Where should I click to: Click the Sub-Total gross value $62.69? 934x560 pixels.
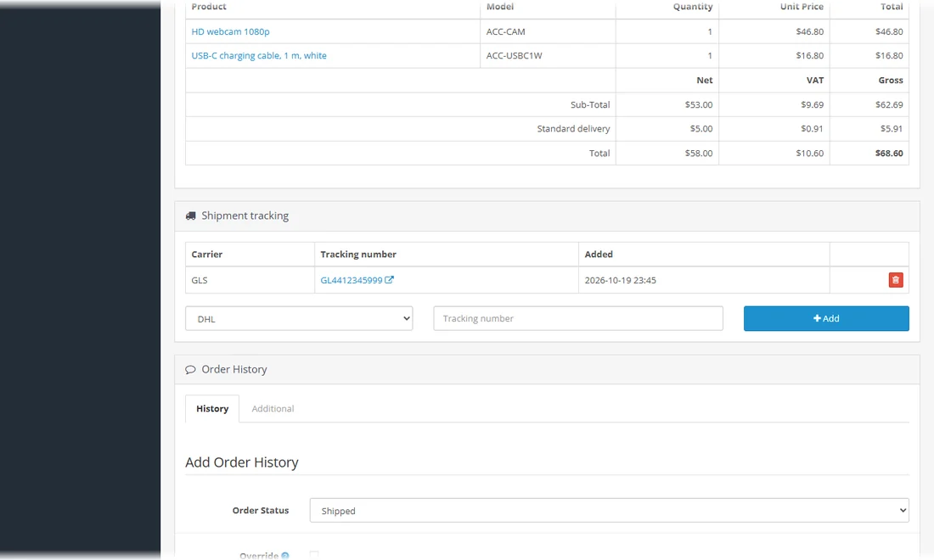pos(889,104)
